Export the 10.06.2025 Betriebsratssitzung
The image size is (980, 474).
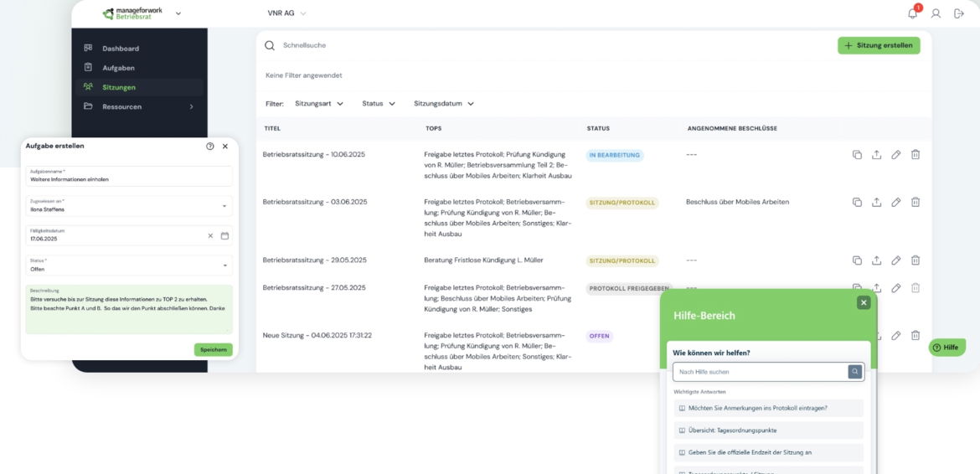point(876,155)
